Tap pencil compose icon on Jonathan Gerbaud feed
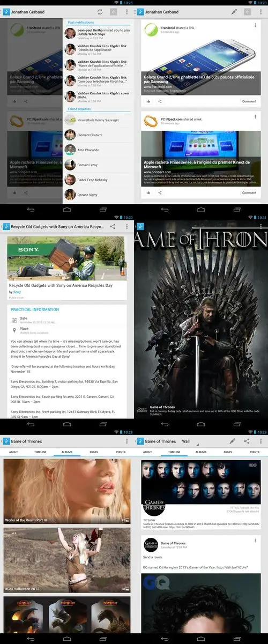268x644 pixels. coord(234,11)
